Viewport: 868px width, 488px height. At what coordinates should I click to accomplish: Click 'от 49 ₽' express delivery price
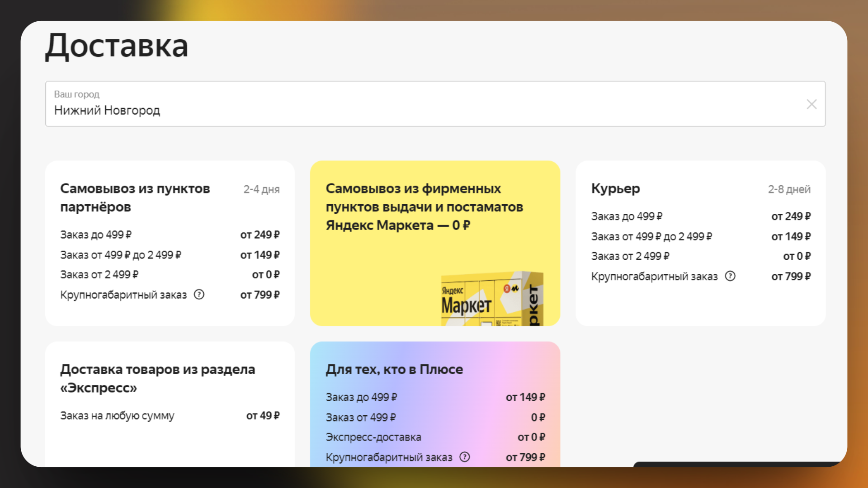(x=263, y=416)
